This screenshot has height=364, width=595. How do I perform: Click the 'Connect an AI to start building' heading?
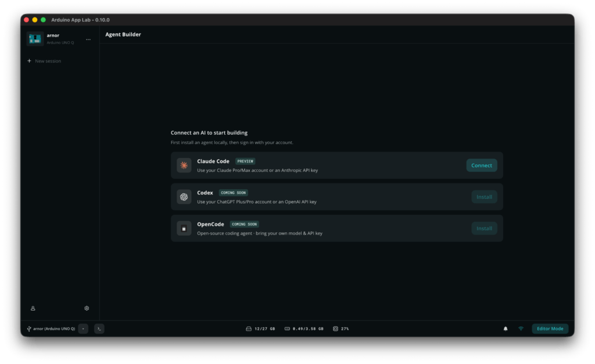(209, 133)
